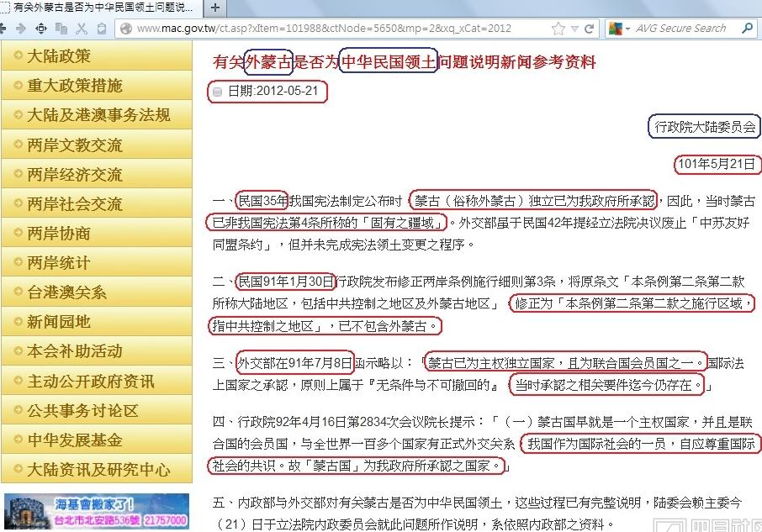Click the globe site identity icon
The width and height of the screenshot is (762, 532).
click(x=126, y=29)
